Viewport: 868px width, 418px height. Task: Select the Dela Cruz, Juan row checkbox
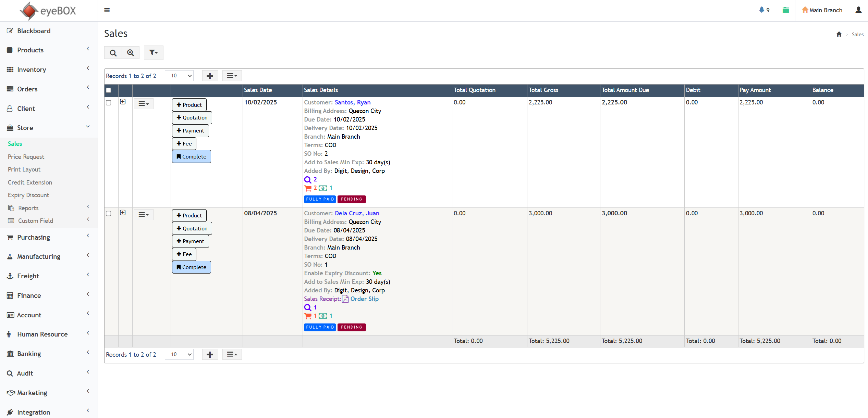(x=109, y=213)
